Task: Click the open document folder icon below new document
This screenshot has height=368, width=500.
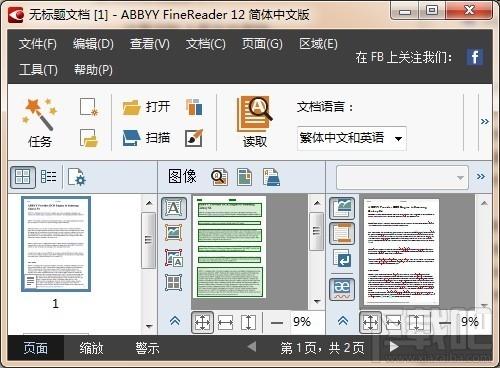Action: point(89,138)
